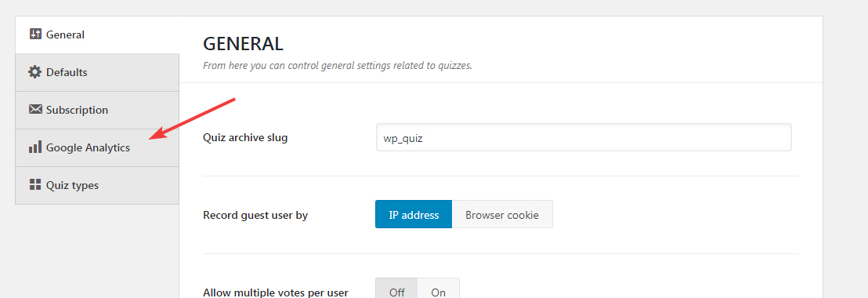This screenshot has height=298, width=868.
Task: Click the Google Analytics bar chart icon
Action: (35, 147)
